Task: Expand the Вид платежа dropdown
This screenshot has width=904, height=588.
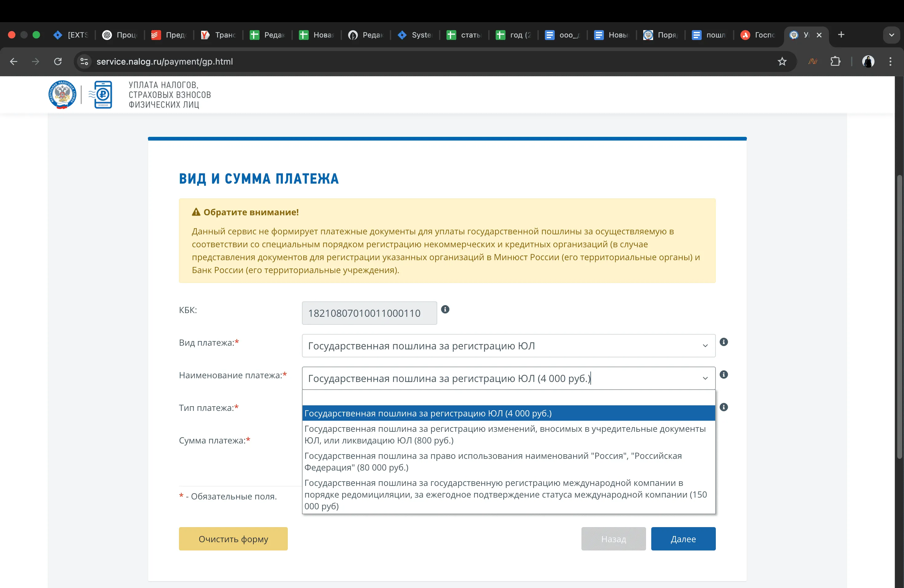Action: 705,346
